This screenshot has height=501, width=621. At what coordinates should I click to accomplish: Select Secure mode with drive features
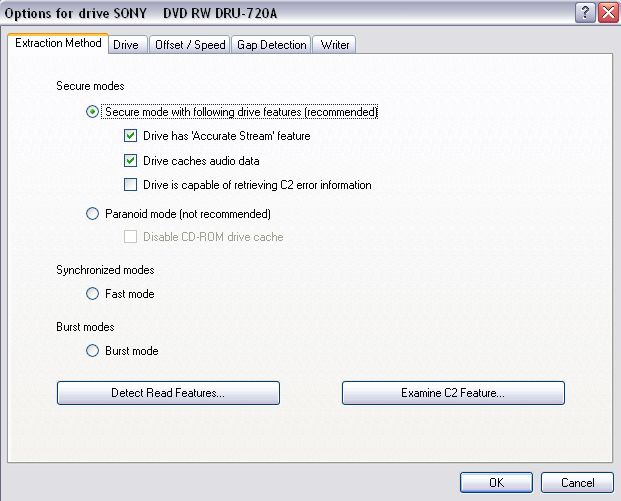[x=93, y=112]
